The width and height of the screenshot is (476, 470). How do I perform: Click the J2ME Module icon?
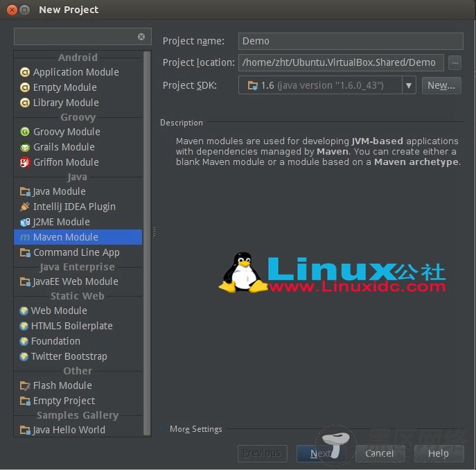click(25, 222)
